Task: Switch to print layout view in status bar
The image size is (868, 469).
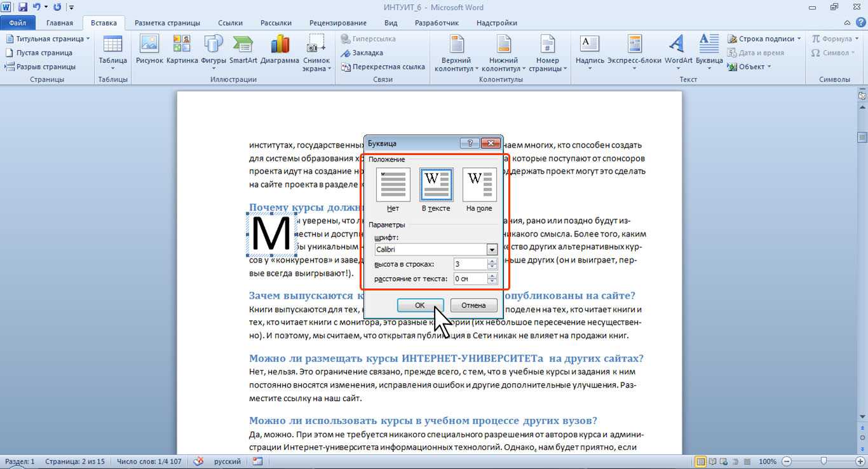Action: click(x=701, y=461)
